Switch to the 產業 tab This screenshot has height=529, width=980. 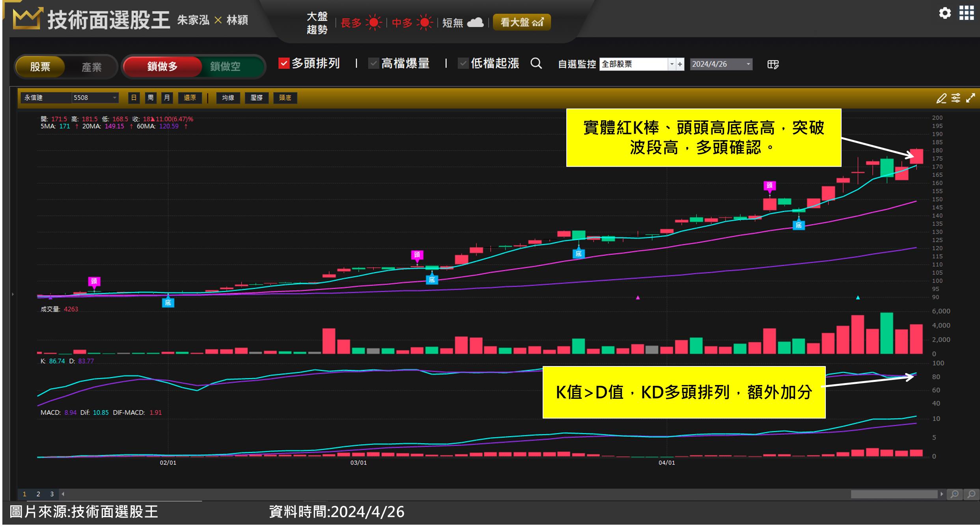click(x=91, y=67)
